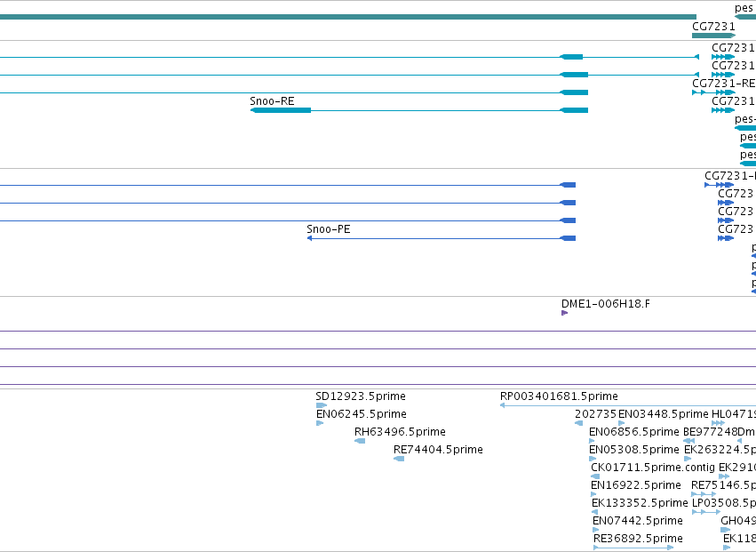The image size is (756, 552).
Task: Click the RP003401681.5prime label
Action: [559, 396]
